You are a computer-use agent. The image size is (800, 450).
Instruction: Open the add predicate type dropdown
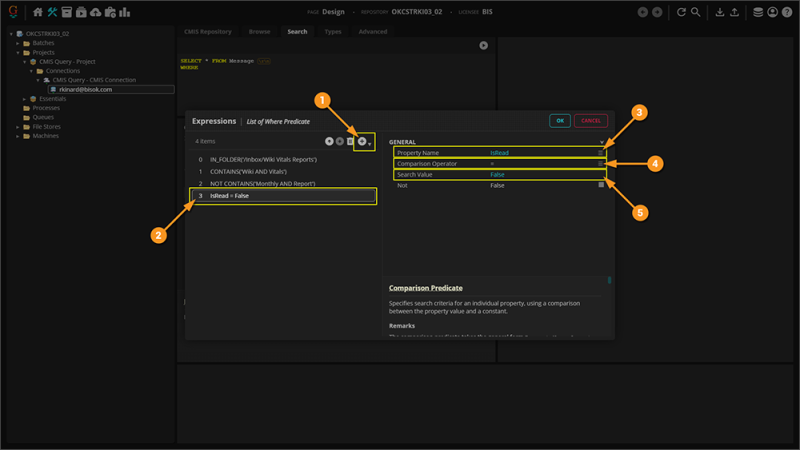pos(370,143)
